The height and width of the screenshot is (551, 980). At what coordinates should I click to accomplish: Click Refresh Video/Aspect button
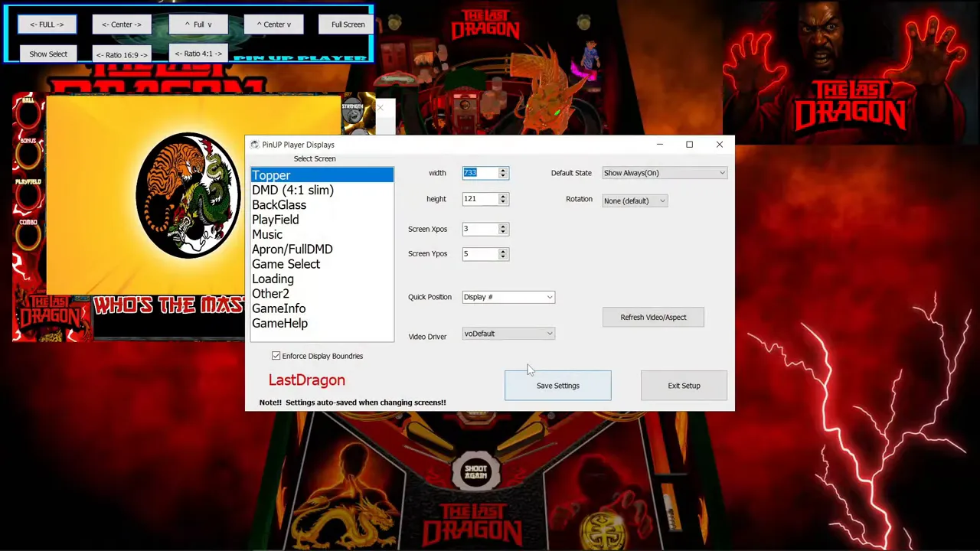pos(653,317)
